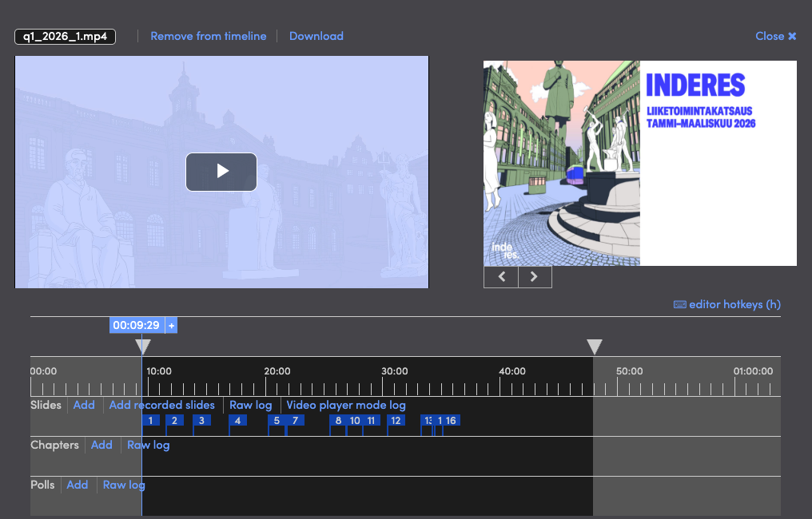Select slide marker 16 on timeline

(x=451, y=421)
